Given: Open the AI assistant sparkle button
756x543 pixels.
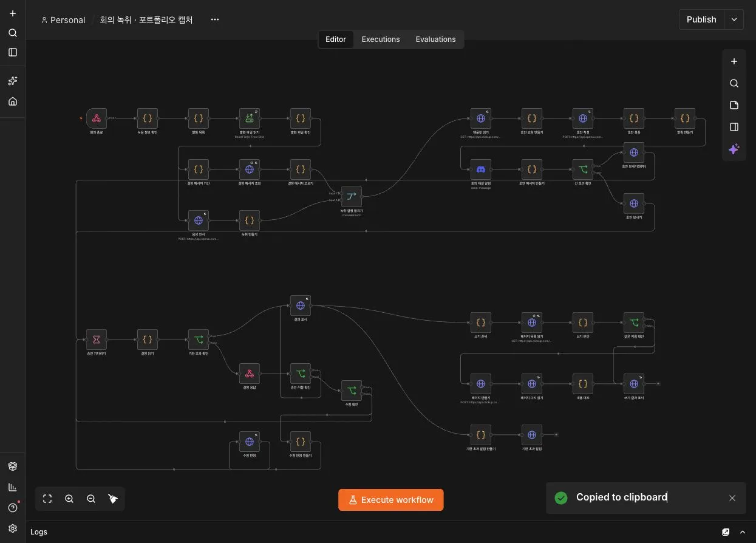Looking at the screenshot, I should point(734,149).
